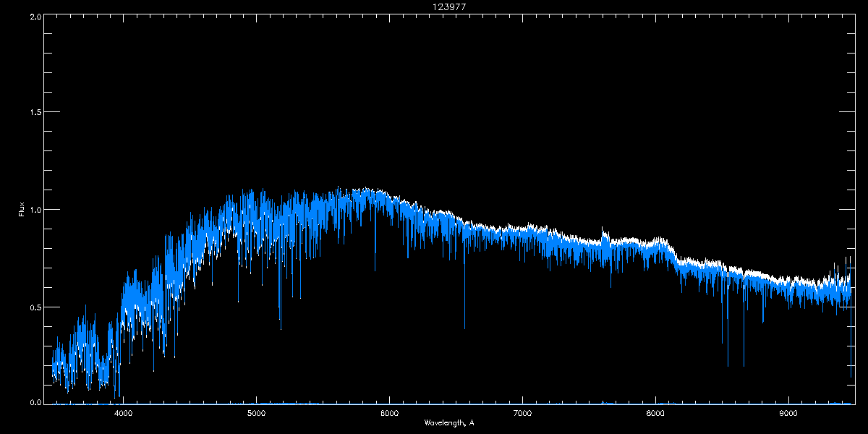Click the 5000 wavelength tick label
The width and height of the screenshot is (868, 434).
(256, 414)
